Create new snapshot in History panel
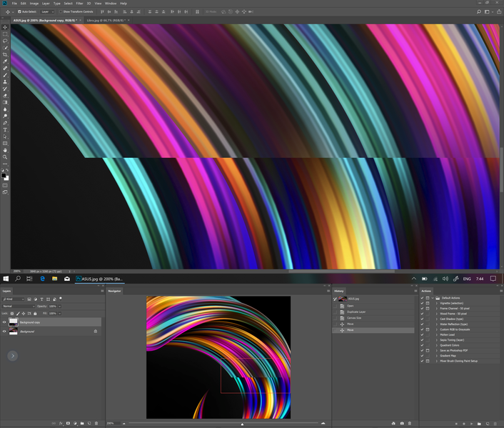504x428 pixels. 402,423
